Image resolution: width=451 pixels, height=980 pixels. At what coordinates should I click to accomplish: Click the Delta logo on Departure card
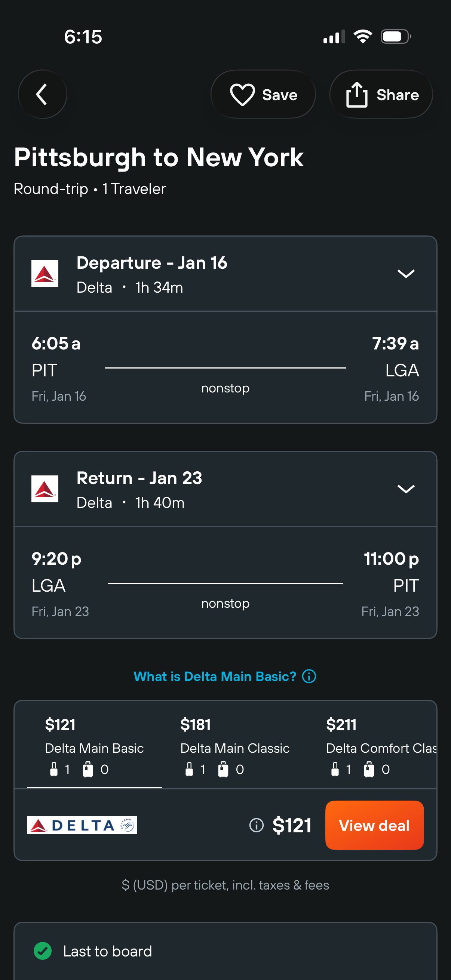(x=45, y=274)
